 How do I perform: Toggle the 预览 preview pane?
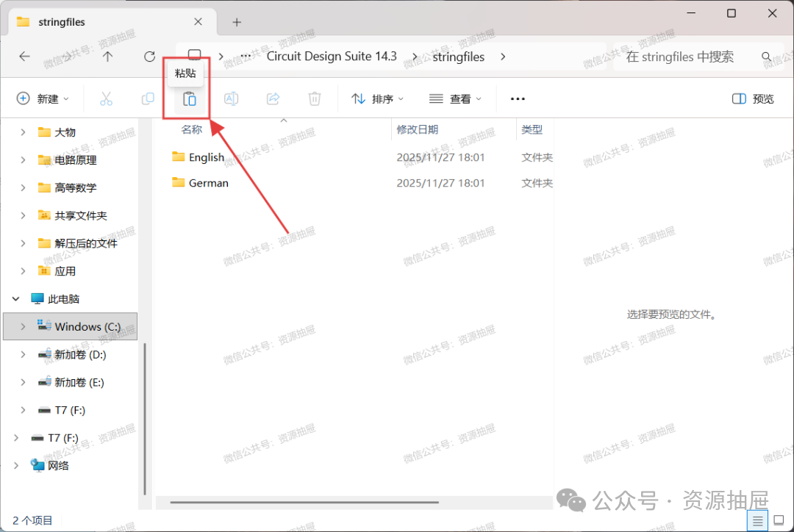click(x=753, y=98)
